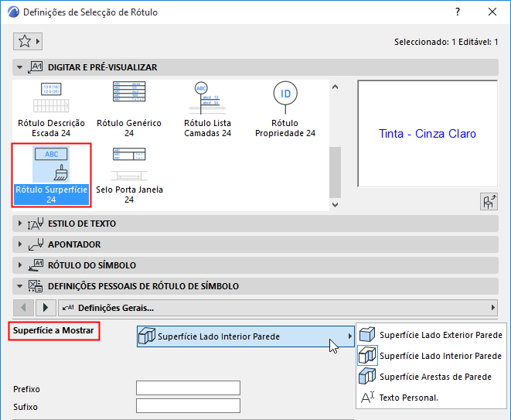Click inside the Prefixo text field
Viewport: 511px width, 420px height.
tap(188, 388)
